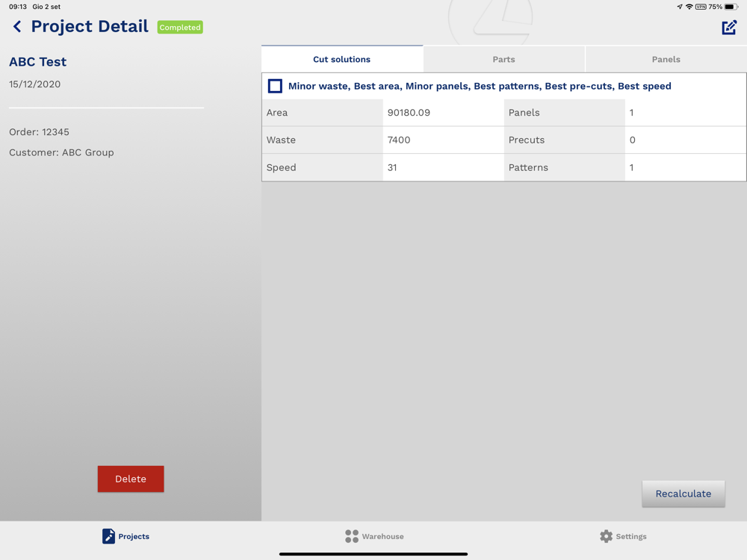
Task: Tap the Completed status badge
Action: [180, 27]
